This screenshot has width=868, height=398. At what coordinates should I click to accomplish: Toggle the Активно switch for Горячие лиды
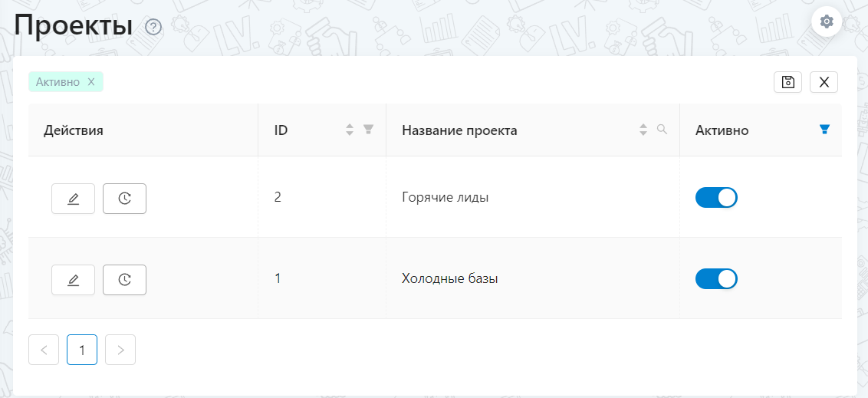click(x=716, y=198)
